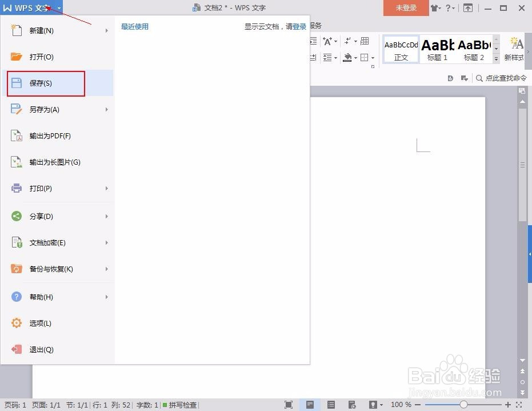Click the 点此查找命令 search box
The width and height of the screenshot is (532, 411).
[501, 78]
